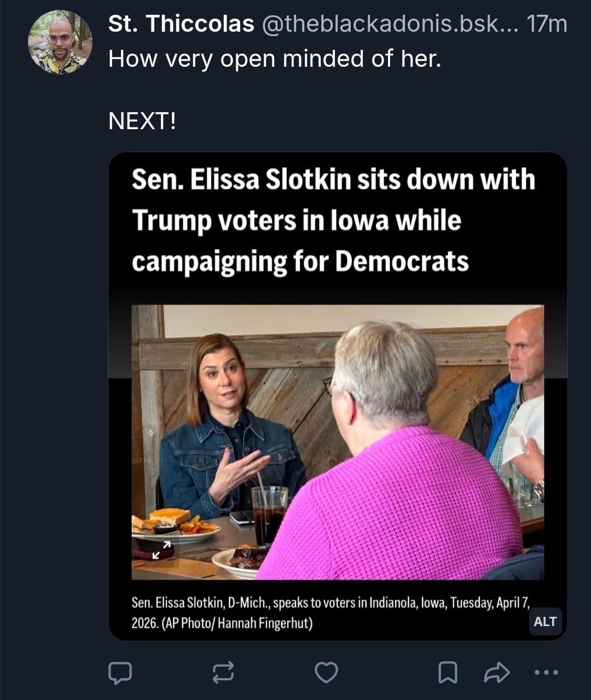This screenshot has height=700, width=591.
Task: Click the "NEXT!" line of the post
Action: pyautogui.click(x=142, y=121)
